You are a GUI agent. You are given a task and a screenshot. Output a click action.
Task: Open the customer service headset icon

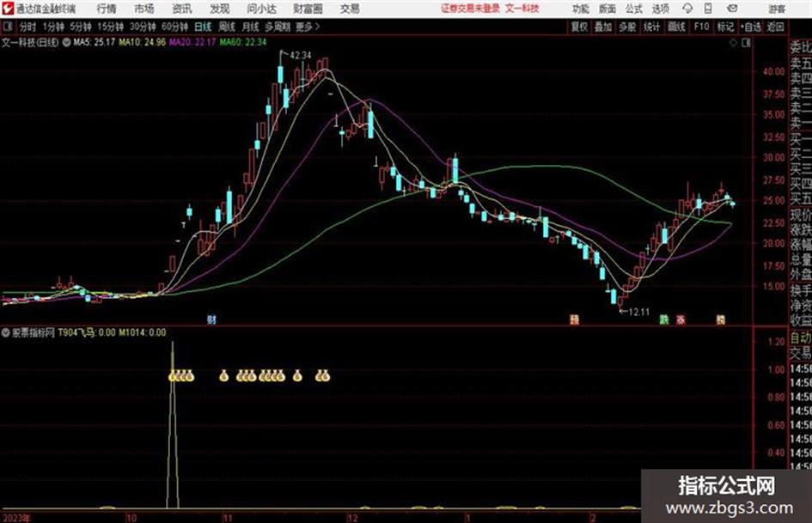(687, 9)
